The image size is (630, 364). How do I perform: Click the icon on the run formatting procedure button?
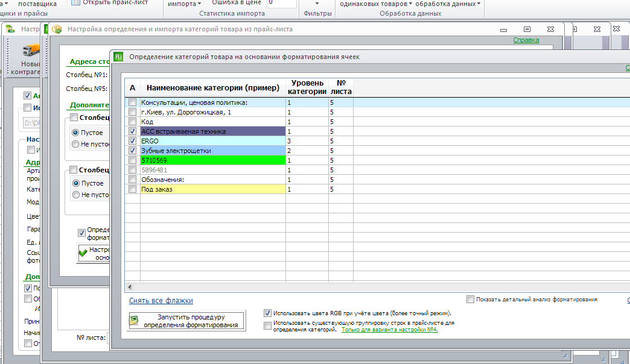tap(134, 321)
